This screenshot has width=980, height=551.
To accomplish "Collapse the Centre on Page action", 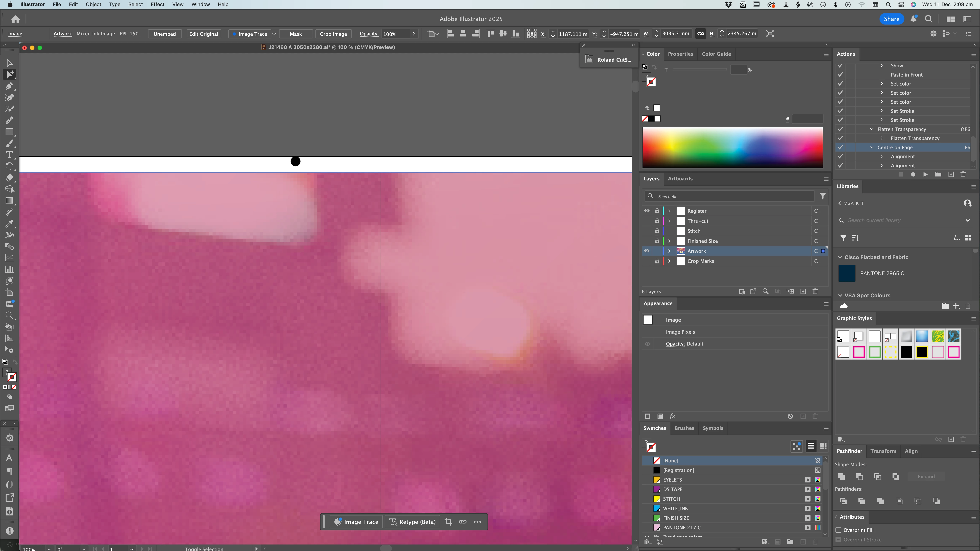I will coord(872,148).
